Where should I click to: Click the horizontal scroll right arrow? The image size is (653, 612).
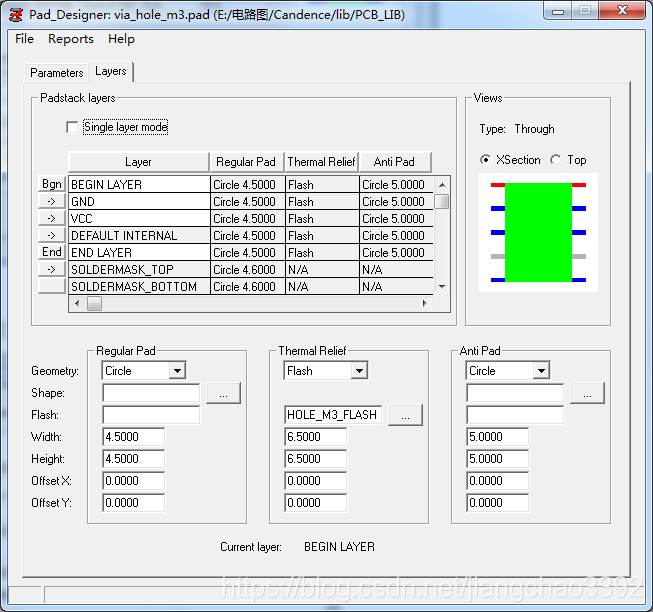point(424,303)
